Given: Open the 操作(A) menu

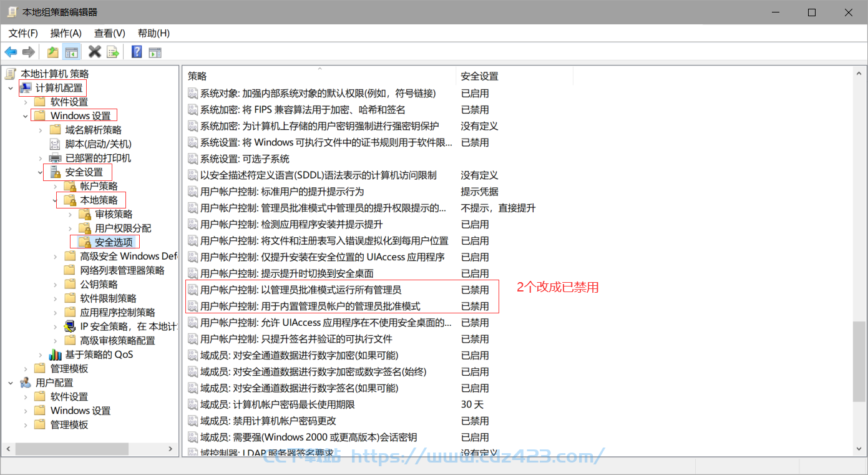Looking at the screenshot, I should click(66, 33).
